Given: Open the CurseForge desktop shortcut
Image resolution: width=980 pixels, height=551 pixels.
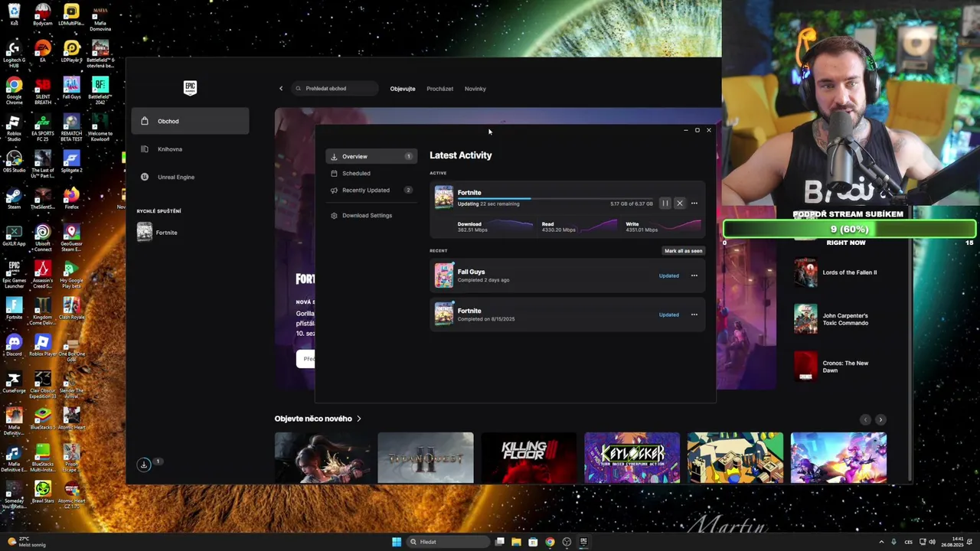Looking at the screenshot, I should pos(14,382).
